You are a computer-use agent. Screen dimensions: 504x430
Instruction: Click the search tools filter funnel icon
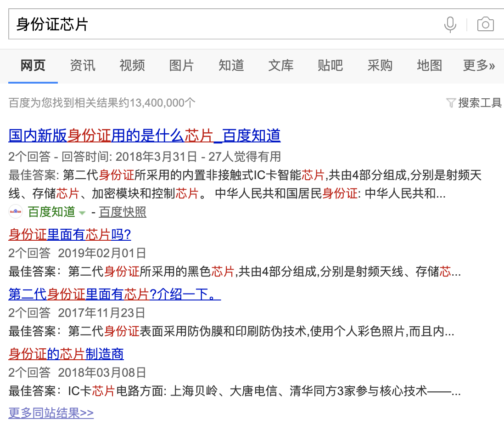pos(451,103)
